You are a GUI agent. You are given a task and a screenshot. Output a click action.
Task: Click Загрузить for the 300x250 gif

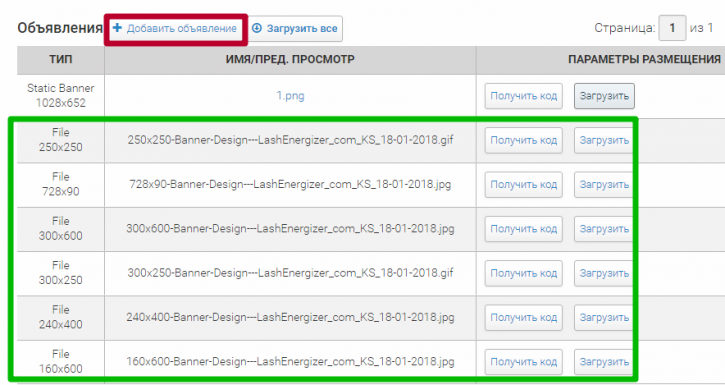tap(603, 273)
